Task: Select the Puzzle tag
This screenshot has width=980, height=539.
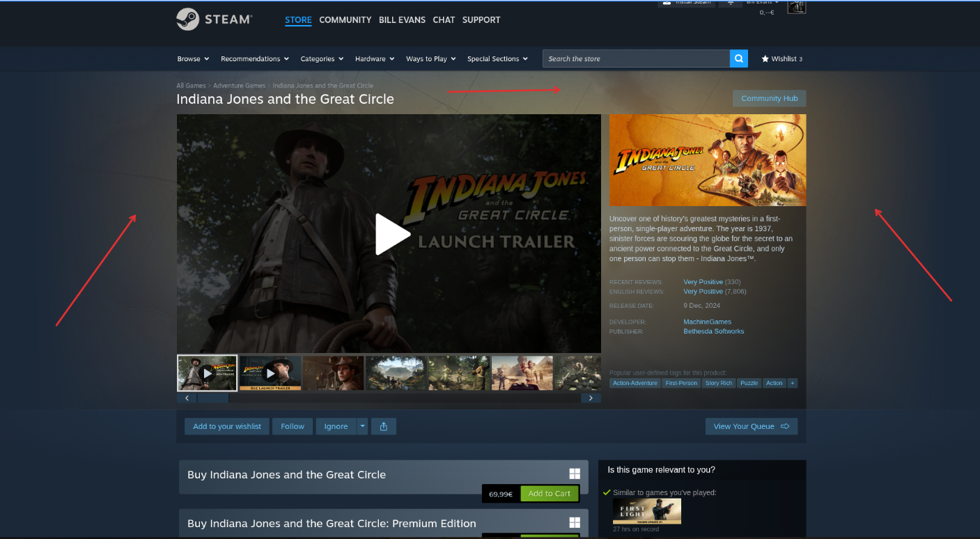Action: (x=749, y=383)
